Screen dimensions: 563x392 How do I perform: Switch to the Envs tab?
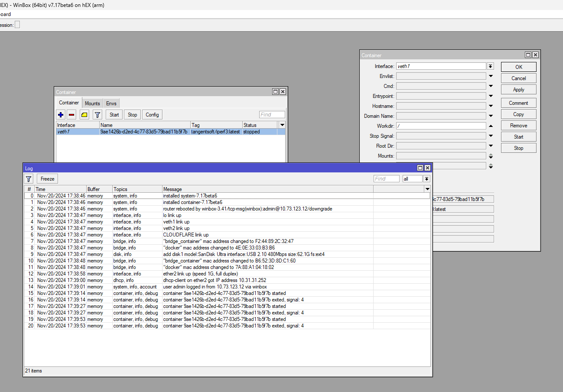click(x=111, y=104)
